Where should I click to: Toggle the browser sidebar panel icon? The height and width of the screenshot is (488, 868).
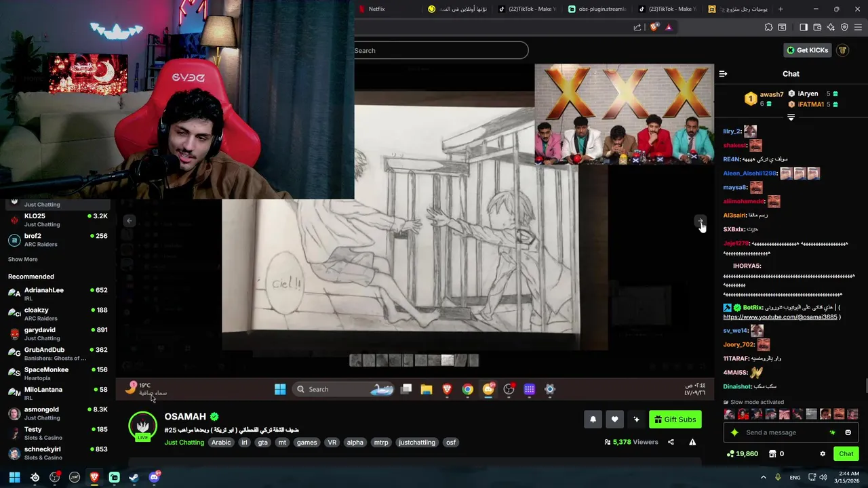804,27
